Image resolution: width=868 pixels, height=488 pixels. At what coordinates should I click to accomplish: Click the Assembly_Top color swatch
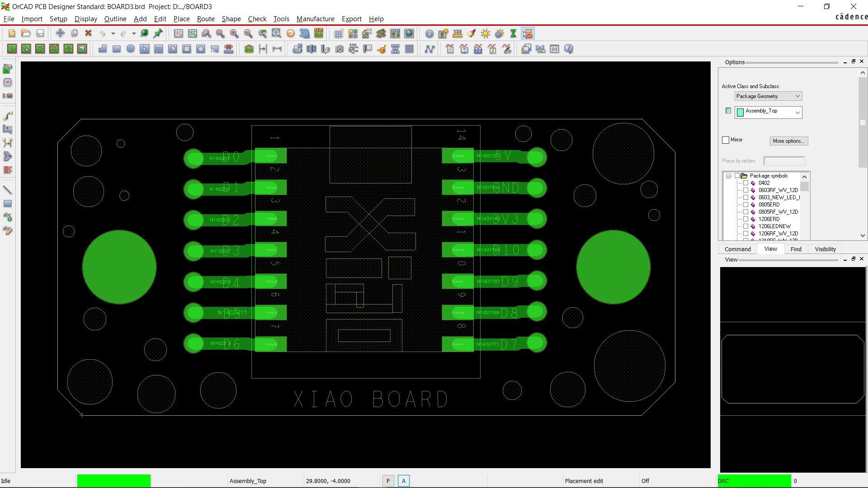(728, 111)
